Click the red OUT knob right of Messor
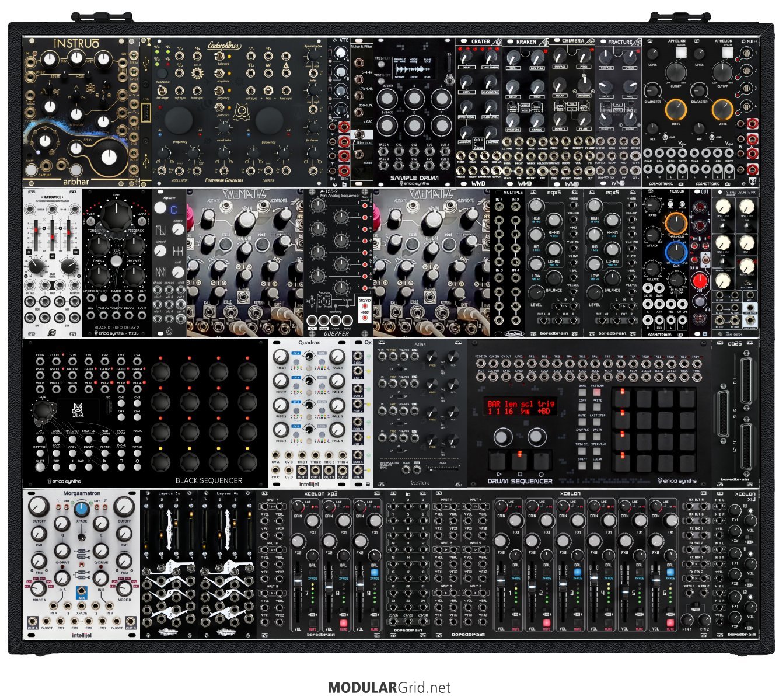This screenshot has height=700, width=779. (699, 281)
